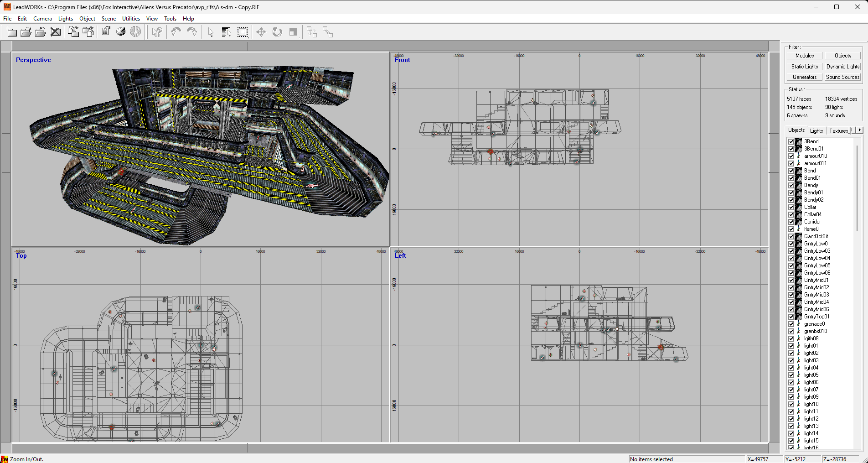Click the second linked-boxes toolbar icon

pyautogui.click(x=328, y=32)
